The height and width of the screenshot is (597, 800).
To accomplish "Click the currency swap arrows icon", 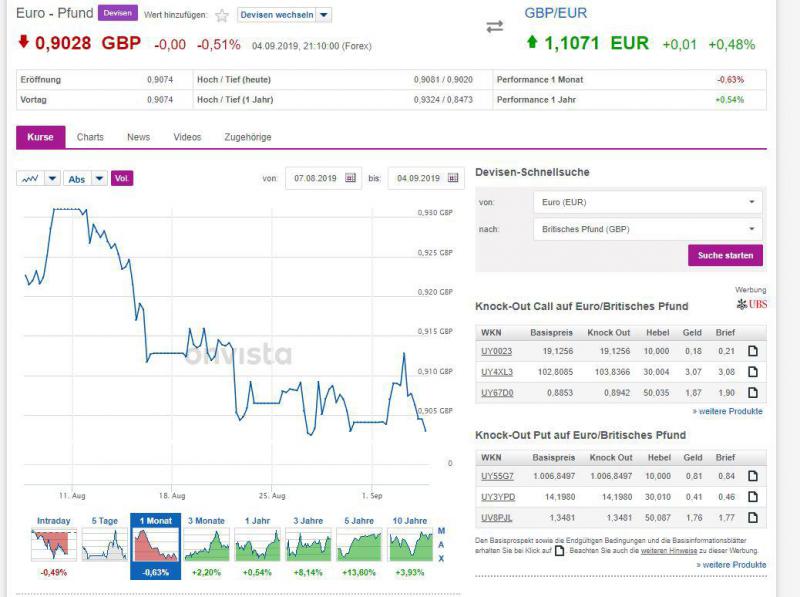I will (495, 26).
